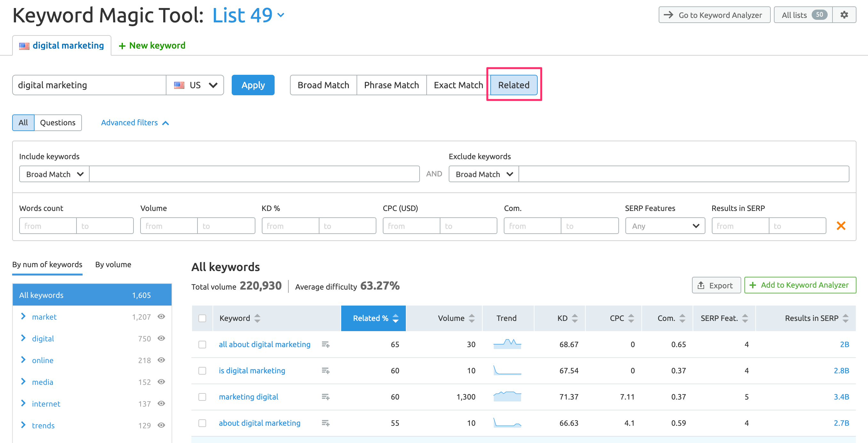Viewport: 868px width, 443px height.
Task: Toggle visibility of the 'online' keyword group
Action: (161, 360)
